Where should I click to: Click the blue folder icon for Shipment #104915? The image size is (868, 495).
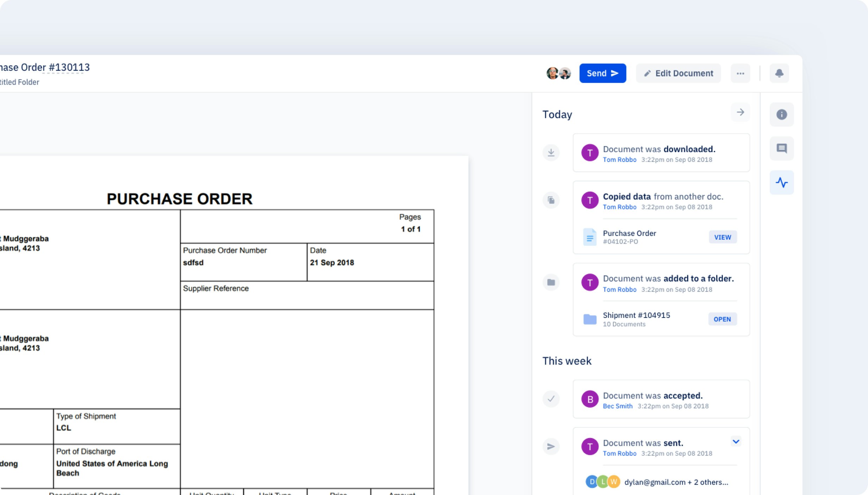[590, 319]
